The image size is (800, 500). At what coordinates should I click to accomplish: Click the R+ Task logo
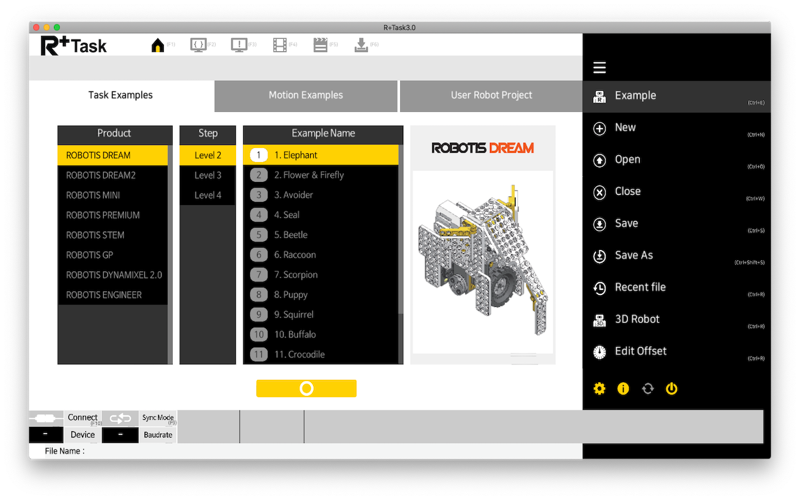pyautogui.click(x=73, y=45)
